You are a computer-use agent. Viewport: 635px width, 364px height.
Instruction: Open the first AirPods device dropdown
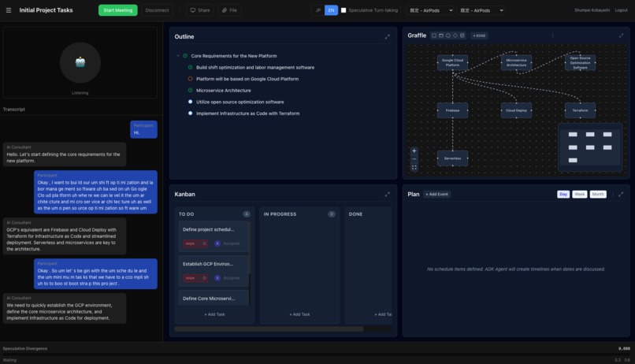click(x=430, y=10)
